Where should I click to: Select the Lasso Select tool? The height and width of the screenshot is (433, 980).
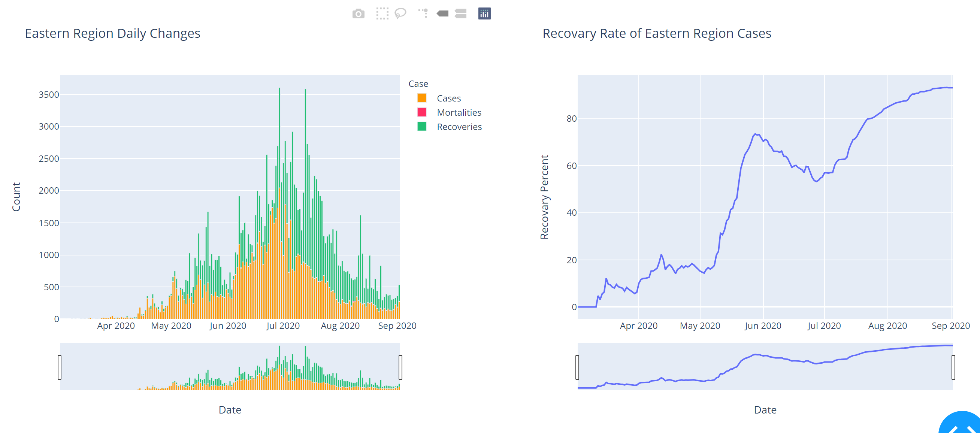click(x=400, y=14)
